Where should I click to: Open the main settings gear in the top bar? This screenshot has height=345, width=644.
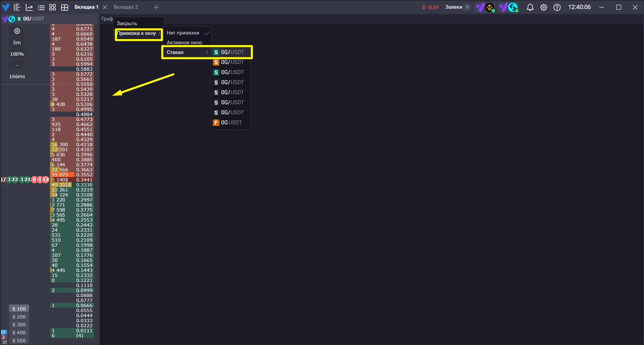[x=544, y=7]
